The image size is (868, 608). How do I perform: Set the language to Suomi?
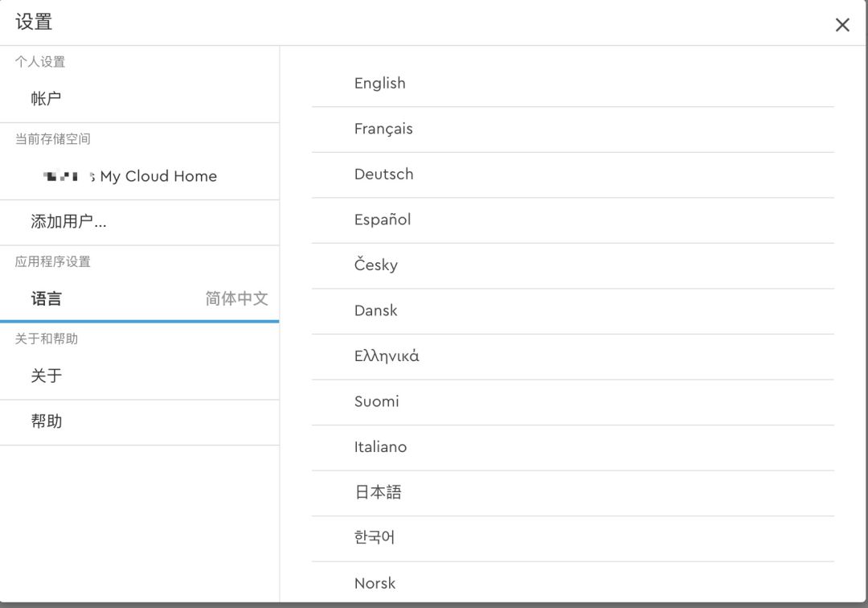click(x=376, y=401)
